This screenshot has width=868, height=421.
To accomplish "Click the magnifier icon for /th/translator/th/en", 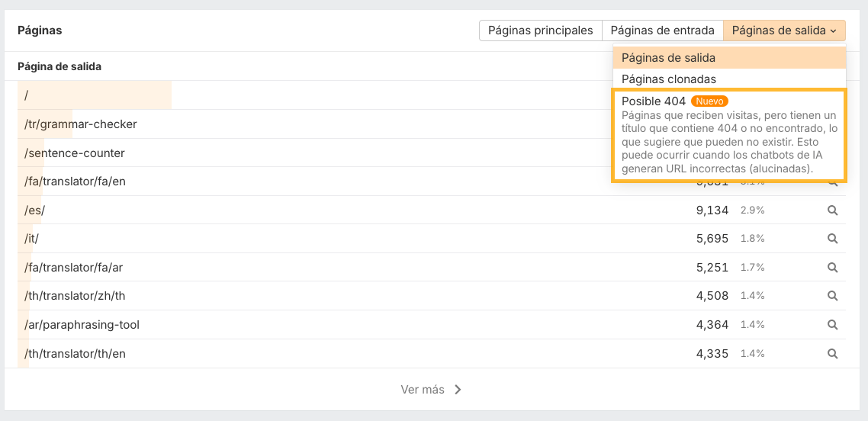I will click(x=833, y=354).
